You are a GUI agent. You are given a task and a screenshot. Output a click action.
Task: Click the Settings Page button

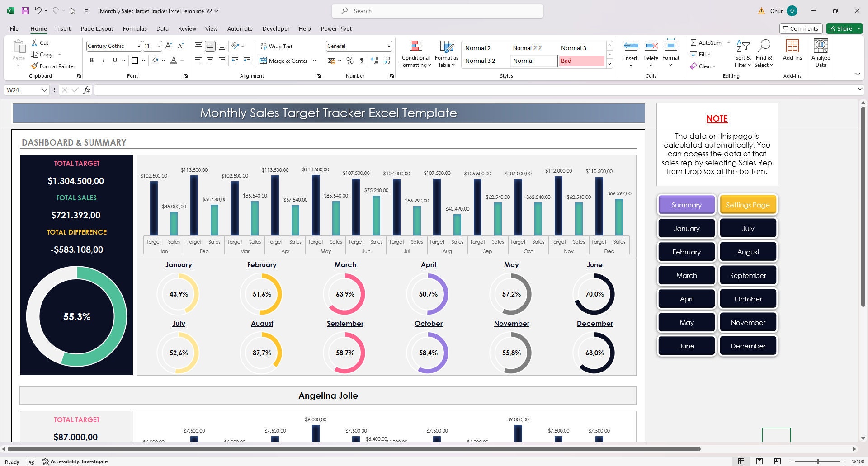(x=748, y=205)
